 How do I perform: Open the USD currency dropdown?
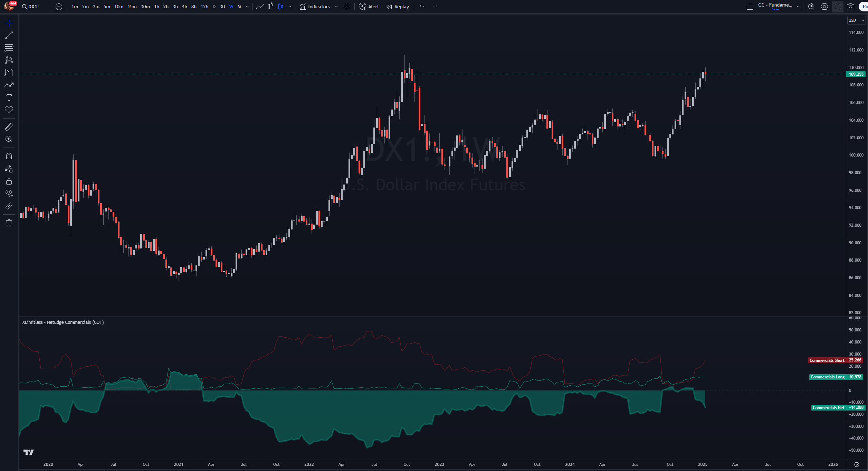click(856, 20)
